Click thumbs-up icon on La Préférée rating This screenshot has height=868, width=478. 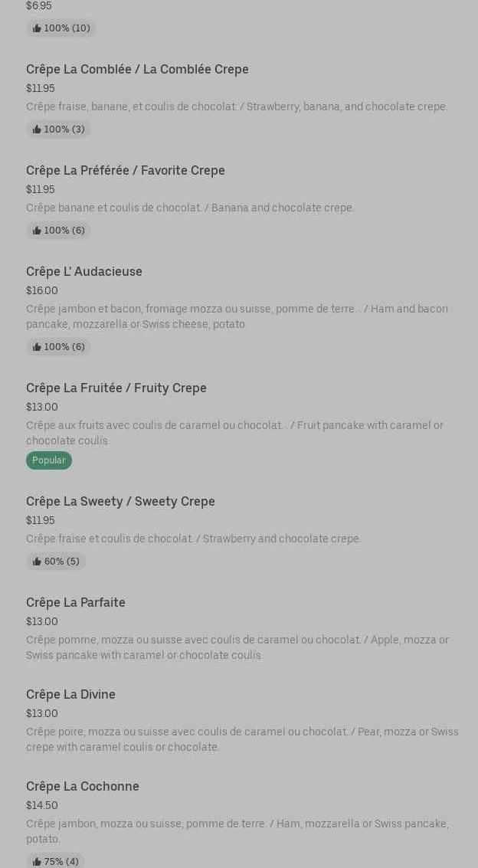[x=37, y=231]
